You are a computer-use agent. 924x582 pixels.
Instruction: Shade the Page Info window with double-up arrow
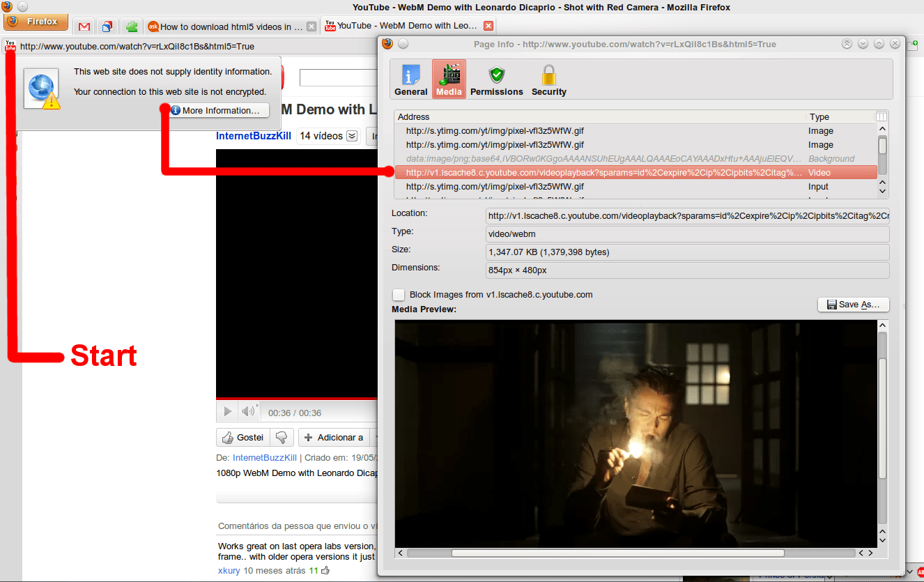847,44
